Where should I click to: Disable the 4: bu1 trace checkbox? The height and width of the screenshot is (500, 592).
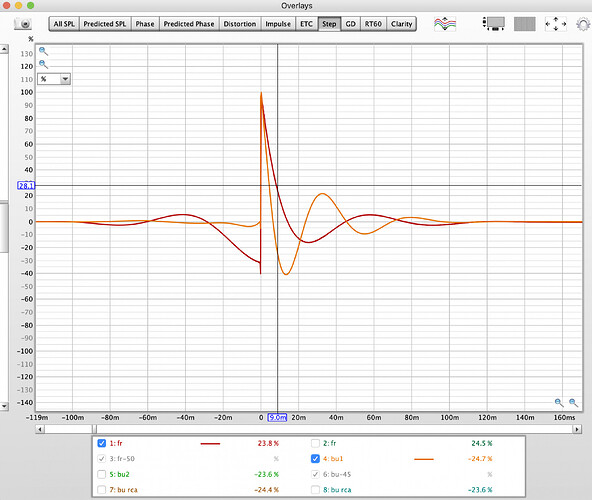tap(315, 458)
